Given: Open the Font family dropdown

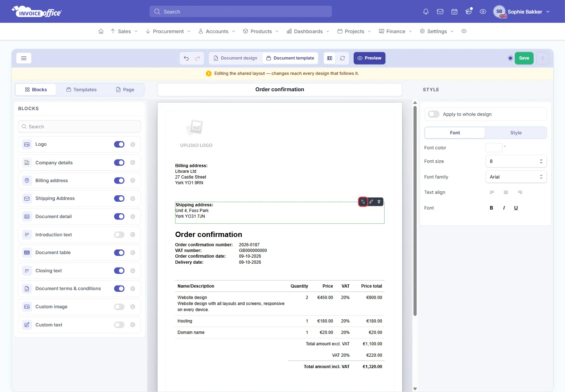Looking at the screenshot, I should (x=516, y=177).
